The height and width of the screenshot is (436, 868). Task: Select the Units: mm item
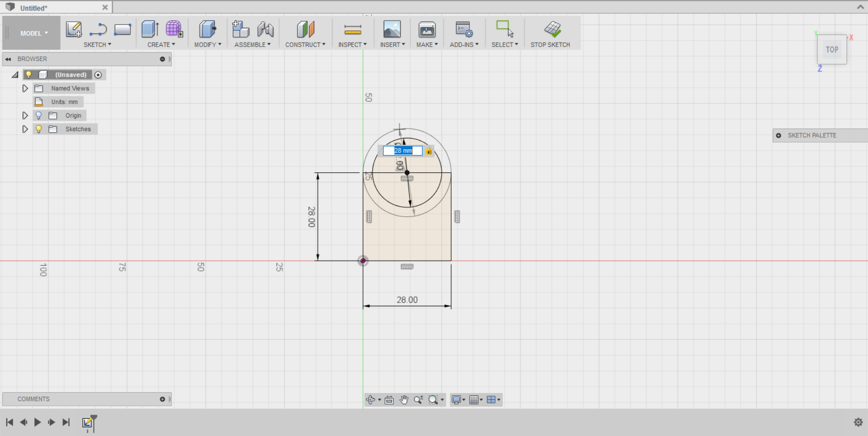[64, 102]
